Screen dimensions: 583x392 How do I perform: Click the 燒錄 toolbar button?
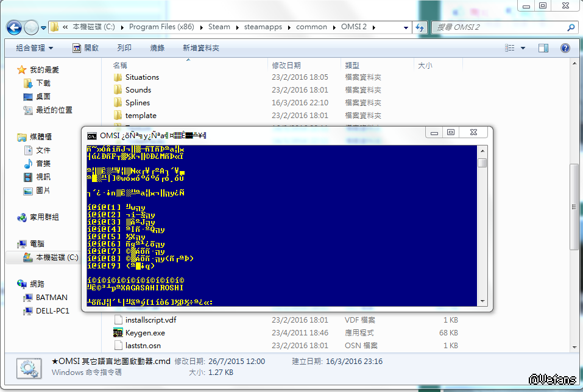pyautogui.click(x=157, y=48)
